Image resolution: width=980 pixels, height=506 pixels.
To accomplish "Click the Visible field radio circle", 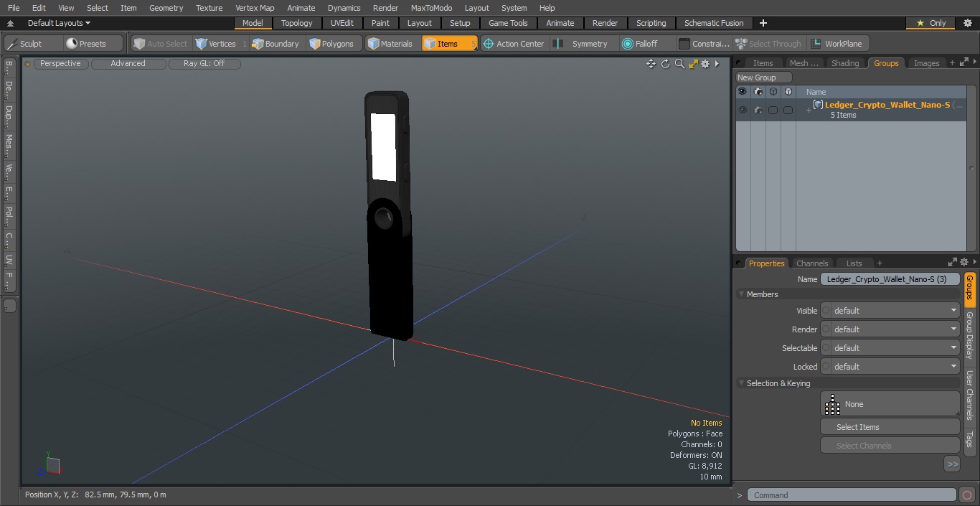I will (826, 311).
